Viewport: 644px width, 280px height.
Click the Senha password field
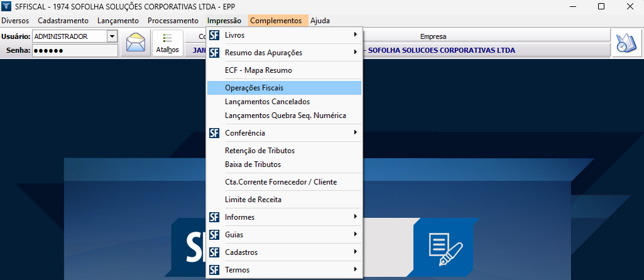click(75, 50)
